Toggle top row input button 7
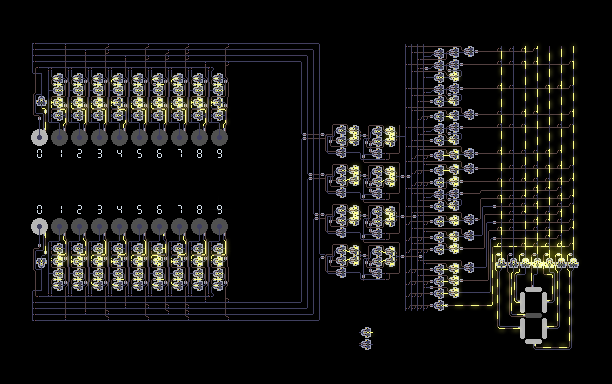The width and height of the screenshot is (612, 384). click(180, 137)
